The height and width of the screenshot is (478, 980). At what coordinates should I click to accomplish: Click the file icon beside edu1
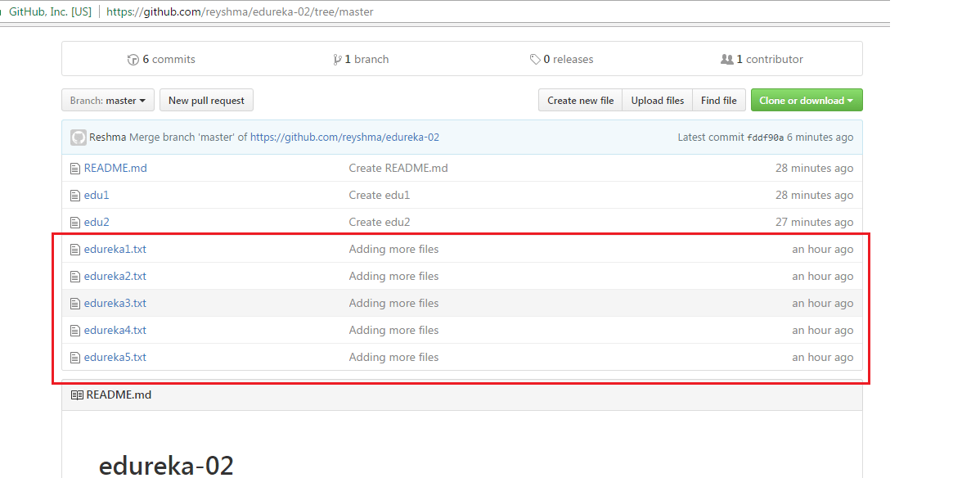[75, 196]
